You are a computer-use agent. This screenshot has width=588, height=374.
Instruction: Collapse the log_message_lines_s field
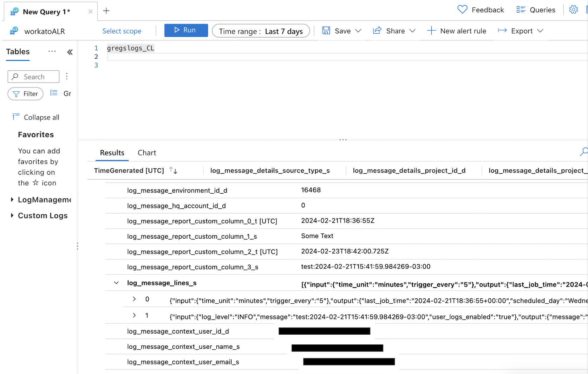tap(116, 283)
